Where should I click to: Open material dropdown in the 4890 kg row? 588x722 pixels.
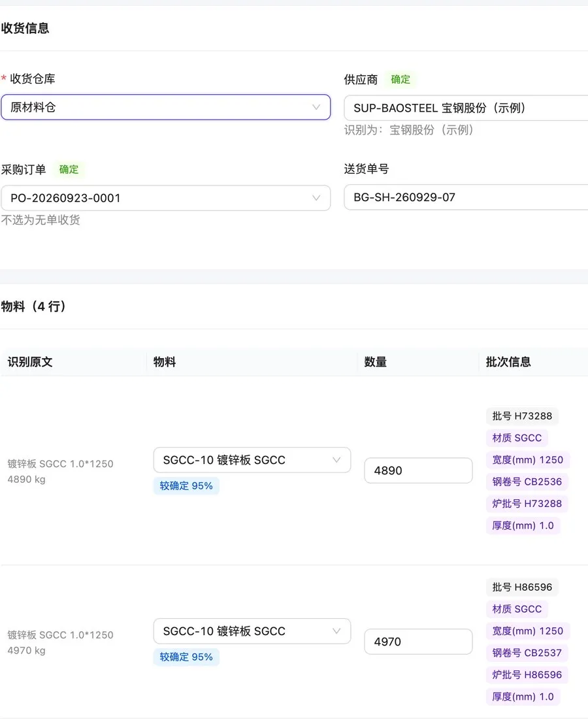252,460
